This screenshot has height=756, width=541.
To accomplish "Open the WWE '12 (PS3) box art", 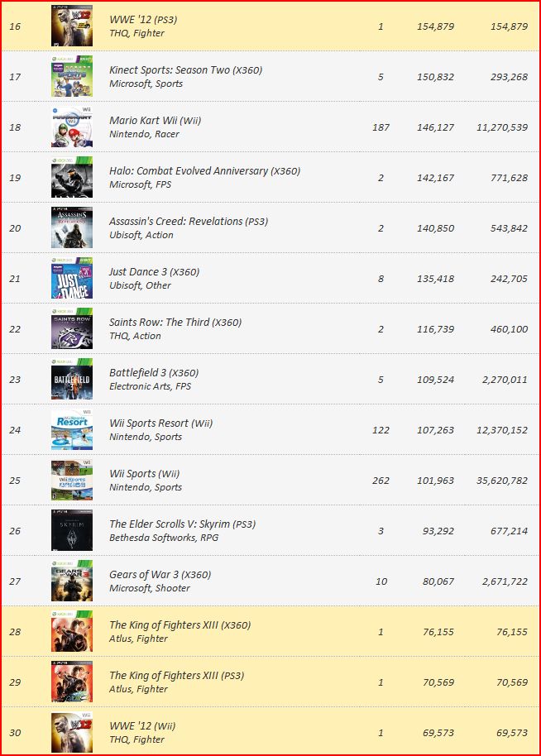I will tap(72, 26).
